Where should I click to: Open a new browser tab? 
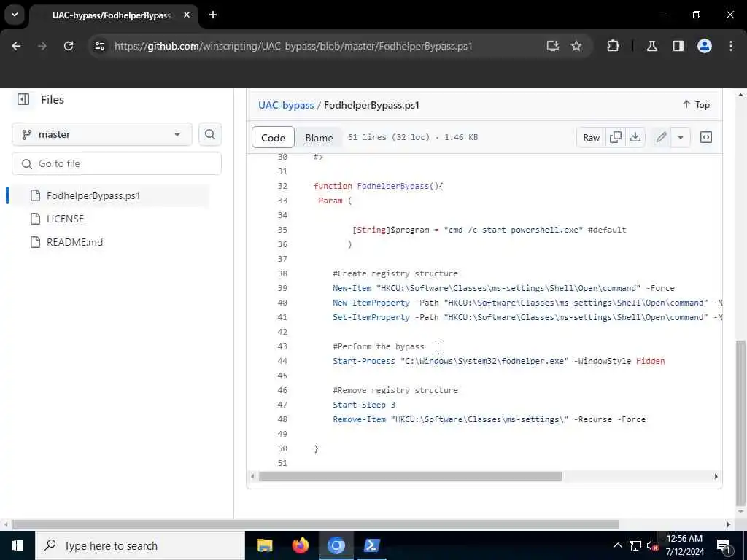pos(213,15)
